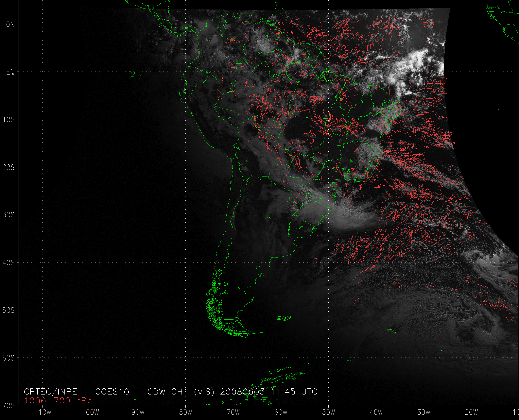This screenshot has width=519, height=420.
Task: Click the EQ equator axis label
Action: click(10, 72)
